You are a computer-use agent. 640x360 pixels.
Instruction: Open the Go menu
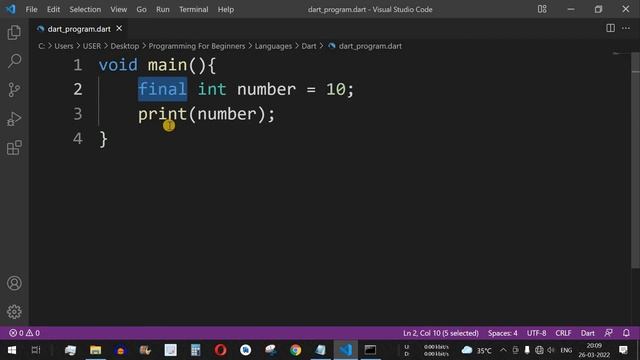[x=141, y=9]
